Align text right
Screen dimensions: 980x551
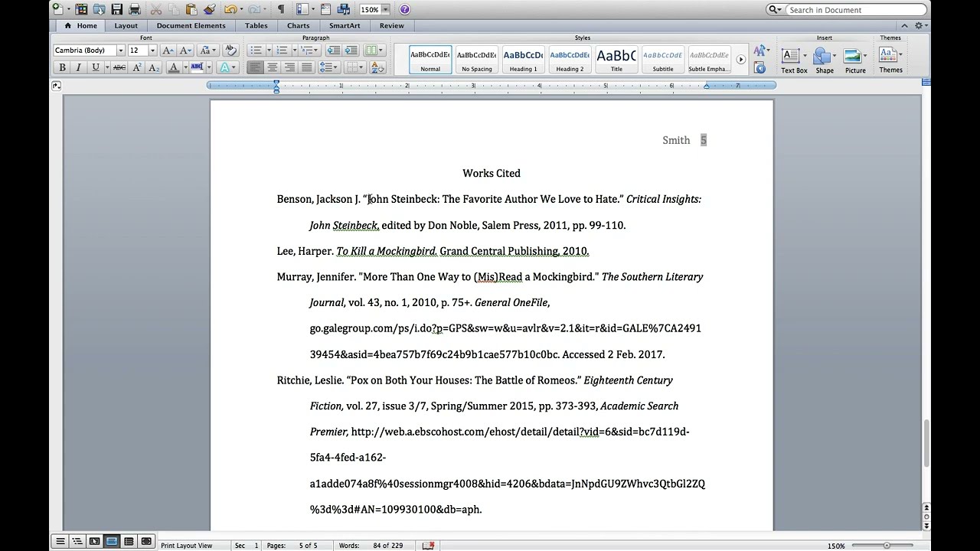tap(289, 67)
